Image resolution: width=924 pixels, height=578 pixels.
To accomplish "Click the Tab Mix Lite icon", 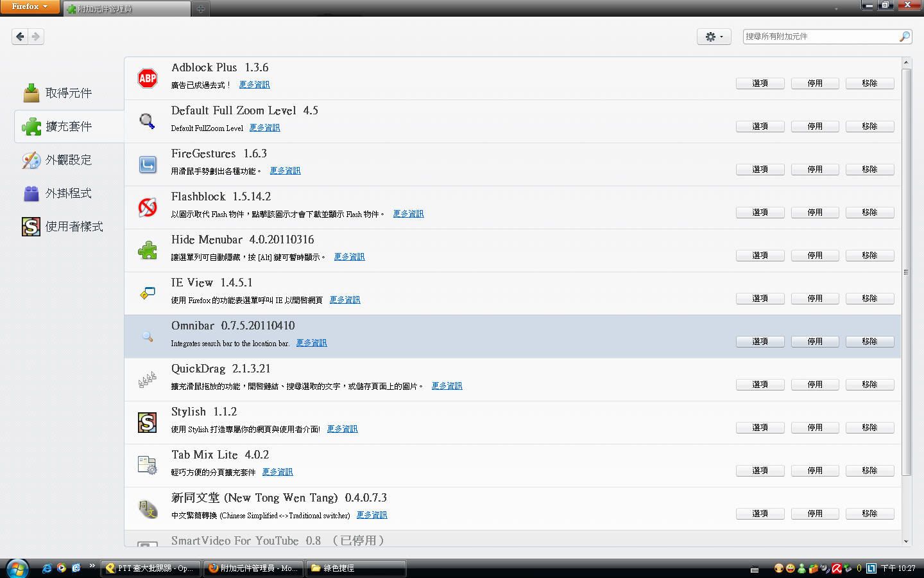I will coord(148,466).
